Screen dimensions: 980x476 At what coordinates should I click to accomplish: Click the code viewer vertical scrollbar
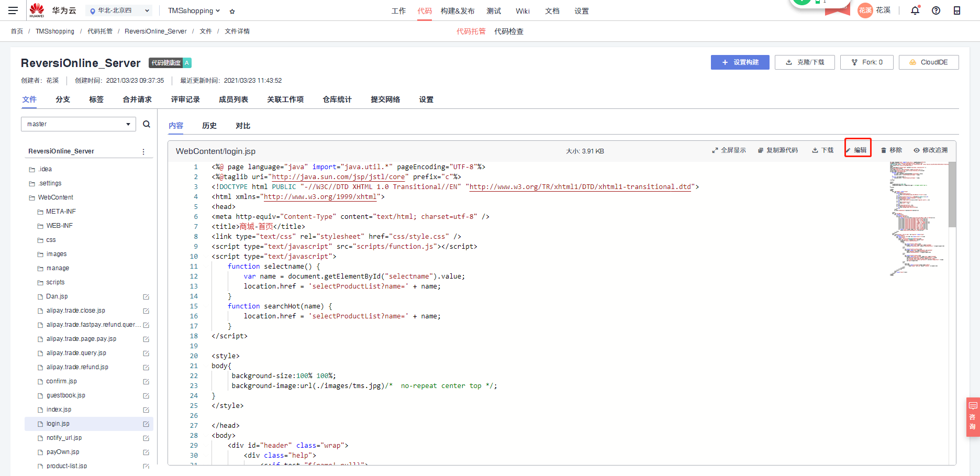pyautogui.click(x=952, y=194)
